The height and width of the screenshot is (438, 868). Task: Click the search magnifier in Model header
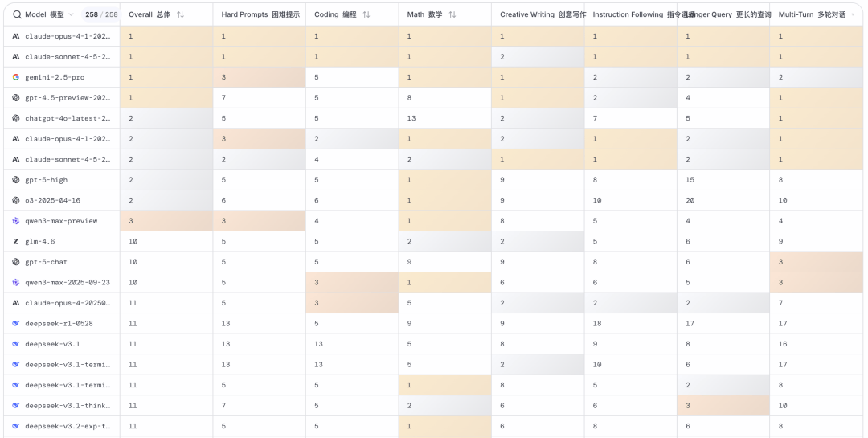coord(17,14)
